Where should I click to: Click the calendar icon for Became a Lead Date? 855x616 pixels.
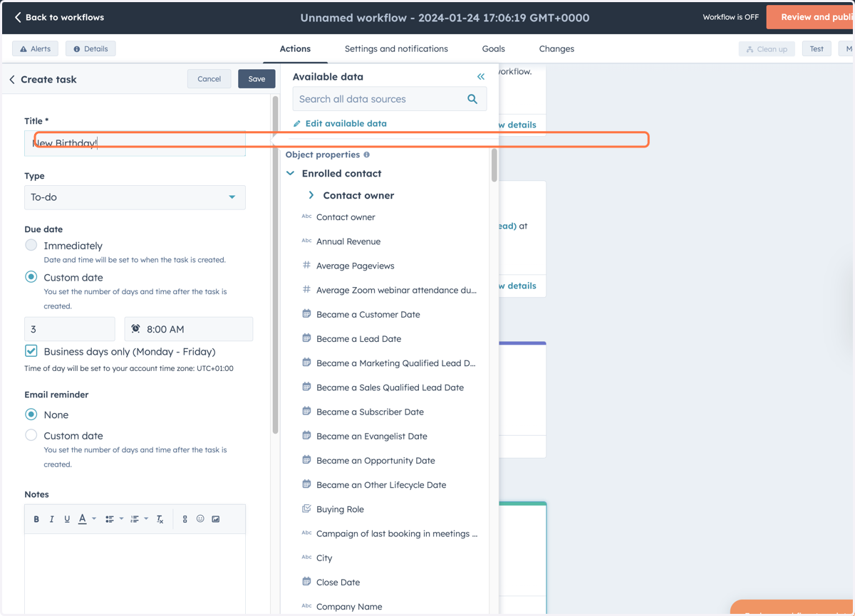click(306, 338)
